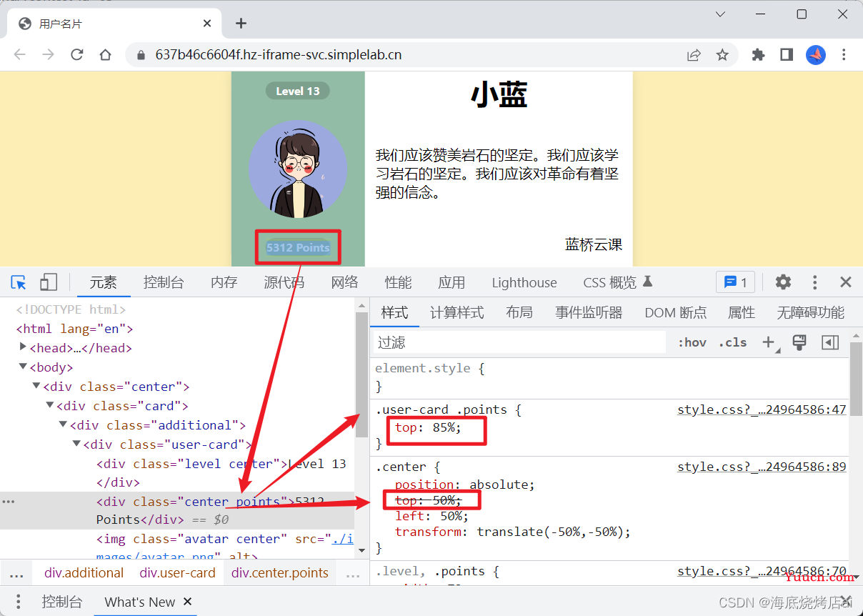Toggle the .cls class editor button
The image size is (863, 616).
coord(732,342)
